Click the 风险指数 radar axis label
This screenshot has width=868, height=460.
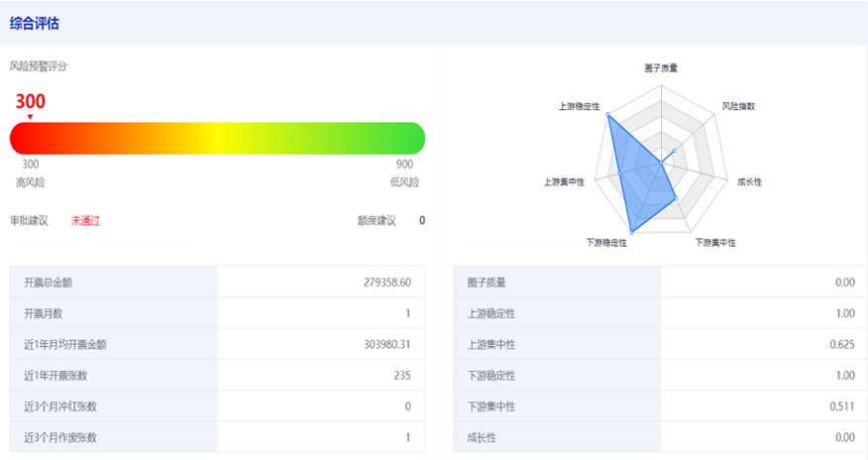click(x=738, y=105)
